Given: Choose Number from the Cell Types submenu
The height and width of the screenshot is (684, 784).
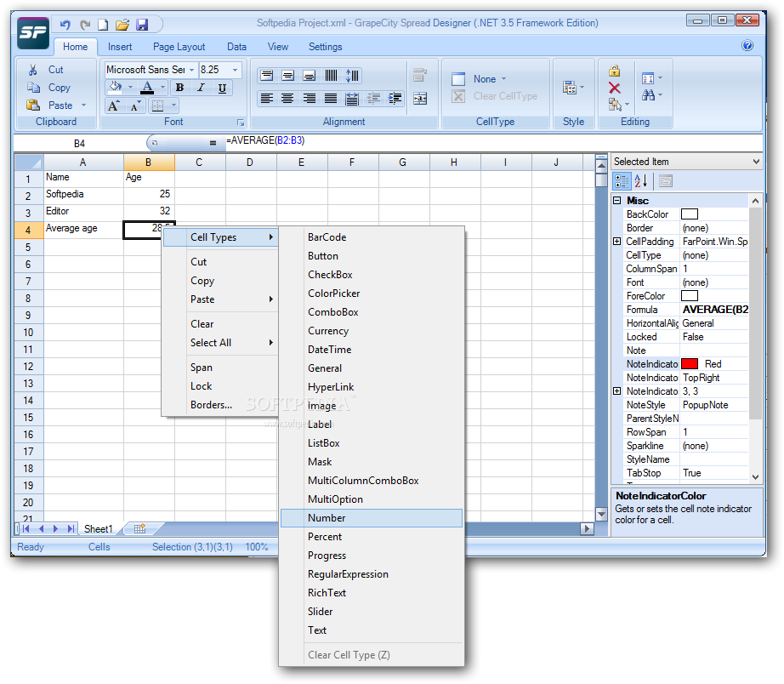Looking at the screenshot, I should tap(372, 518).
